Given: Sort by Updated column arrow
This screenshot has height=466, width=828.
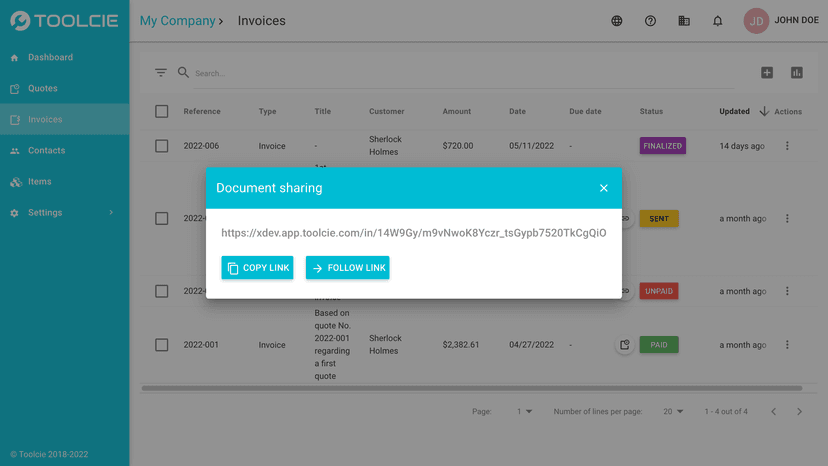Looking at the screenshot, I should [x=764, y=111].
